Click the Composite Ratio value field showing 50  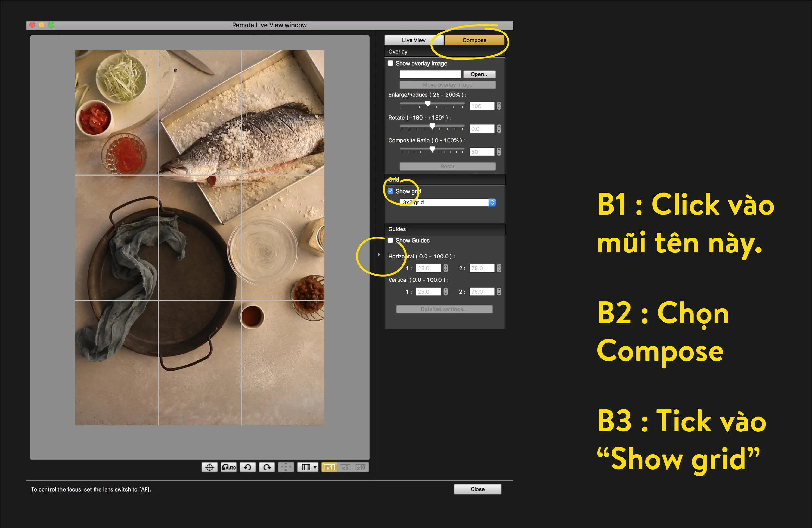pos(482,151)
